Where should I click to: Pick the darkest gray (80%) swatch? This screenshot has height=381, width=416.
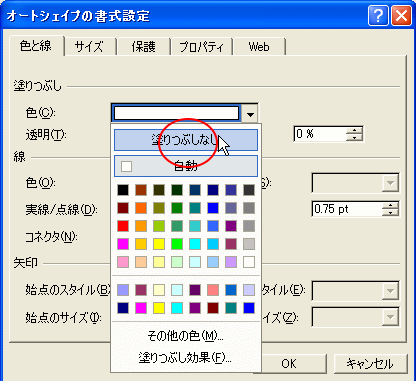click(x=249, y=190)
